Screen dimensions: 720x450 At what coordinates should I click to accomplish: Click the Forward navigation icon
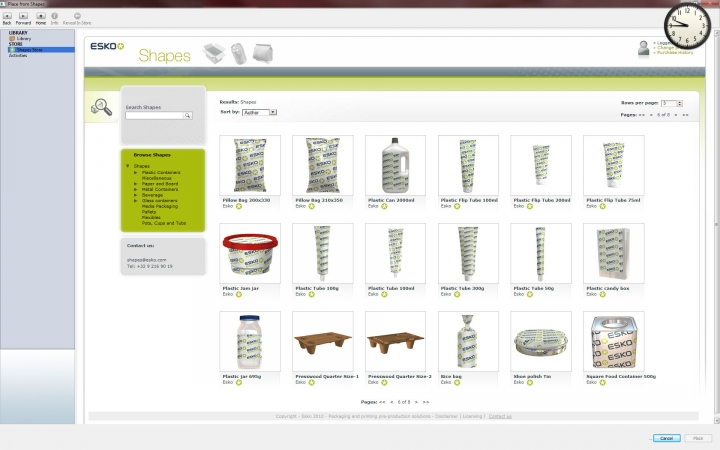[23, 17]
